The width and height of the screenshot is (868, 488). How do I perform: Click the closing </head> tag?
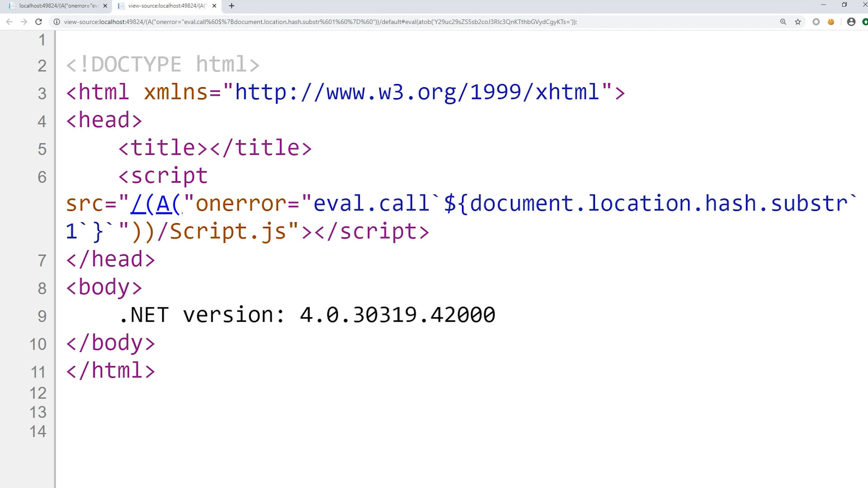[x=111, y=259]
